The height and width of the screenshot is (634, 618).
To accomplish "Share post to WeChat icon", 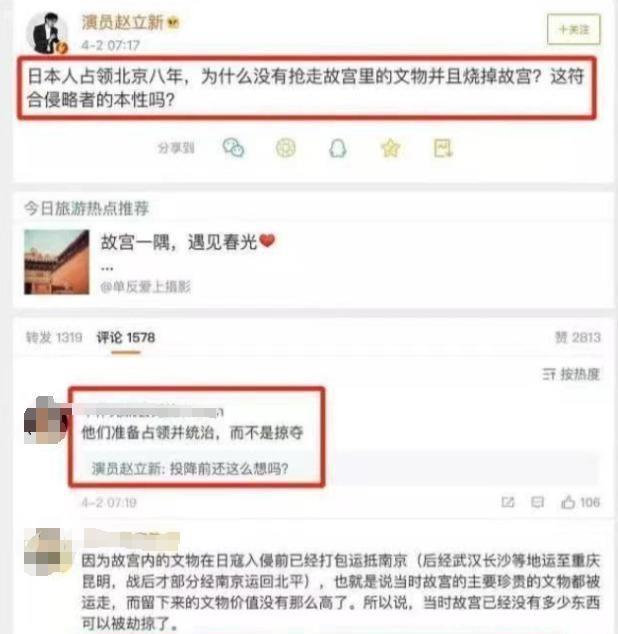I will pyautogui.click(x=233, y=148).
